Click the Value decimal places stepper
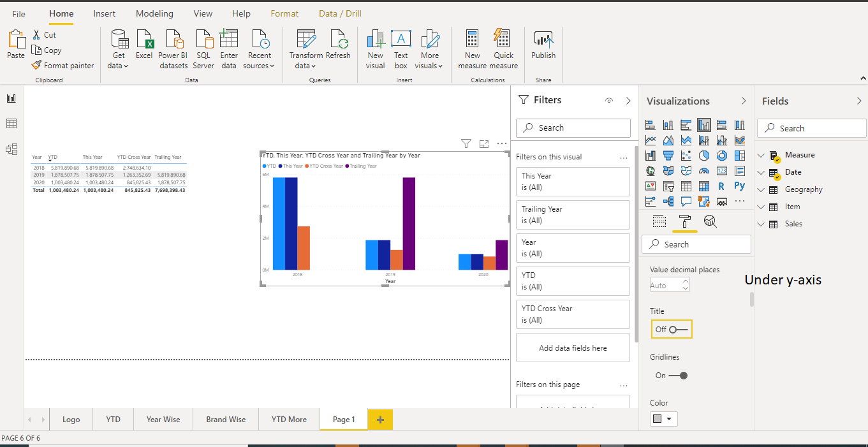Screen dimensions: 868x447 [x=686, y=286]
